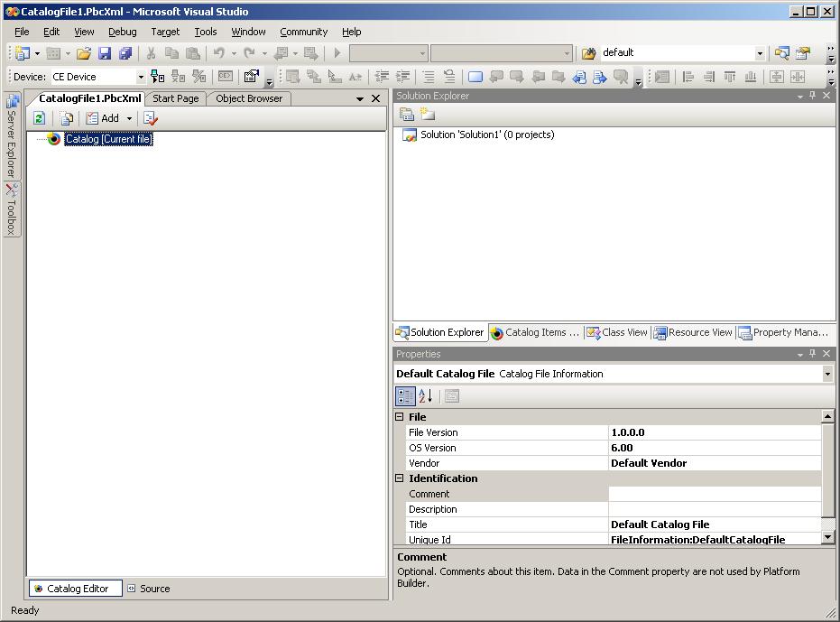Click the Cut scissors icon
The height and width of the screenshot is (622, 840).
coord(151,53)
